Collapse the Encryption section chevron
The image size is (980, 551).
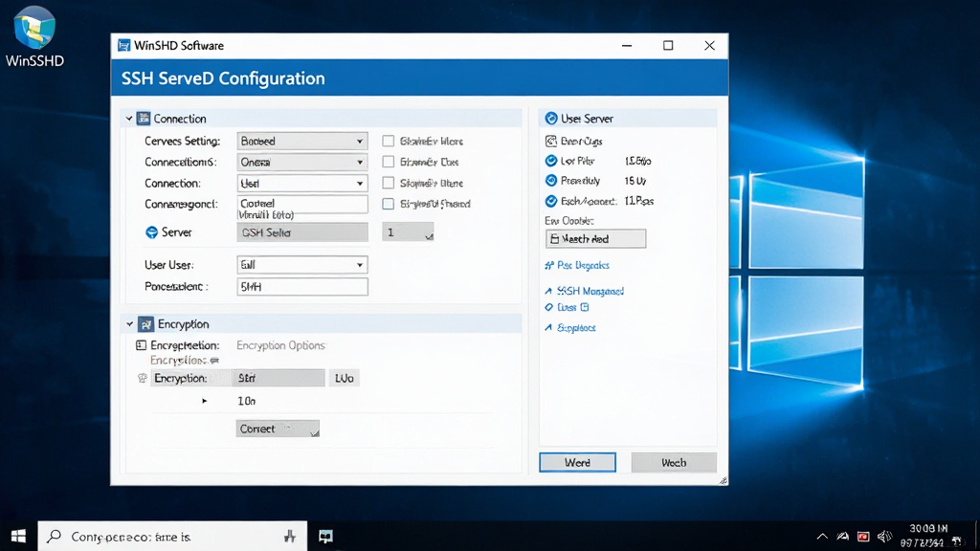click(129, 324)
